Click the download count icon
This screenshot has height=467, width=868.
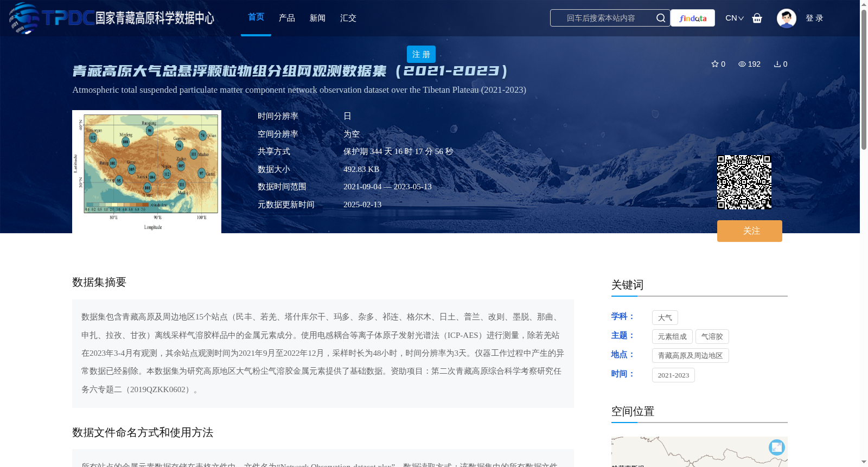point(777,64)
